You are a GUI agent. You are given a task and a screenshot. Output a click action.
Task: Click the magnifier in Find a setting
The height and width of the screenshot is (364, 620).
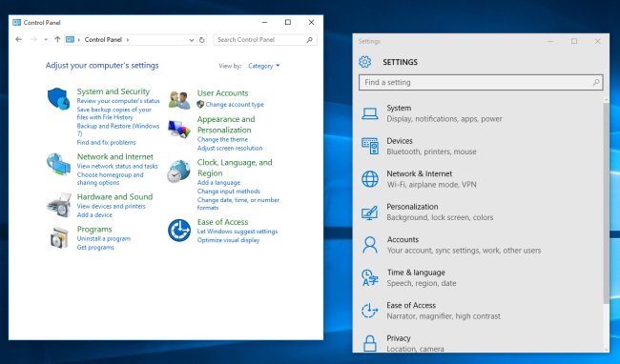click(x=596, y=83)
